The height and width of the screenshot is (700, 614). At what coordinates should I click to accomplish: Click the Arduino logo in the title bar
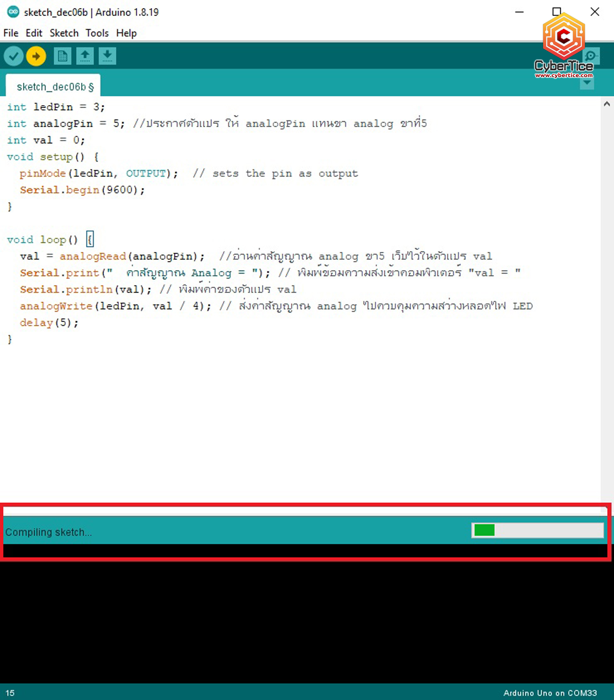point(13,12)
